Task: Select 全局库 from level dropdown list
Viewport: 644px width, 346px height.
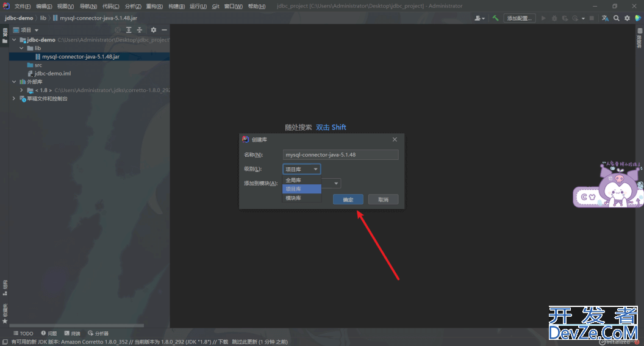Action: pyautogui.click(x=302, y=180)
